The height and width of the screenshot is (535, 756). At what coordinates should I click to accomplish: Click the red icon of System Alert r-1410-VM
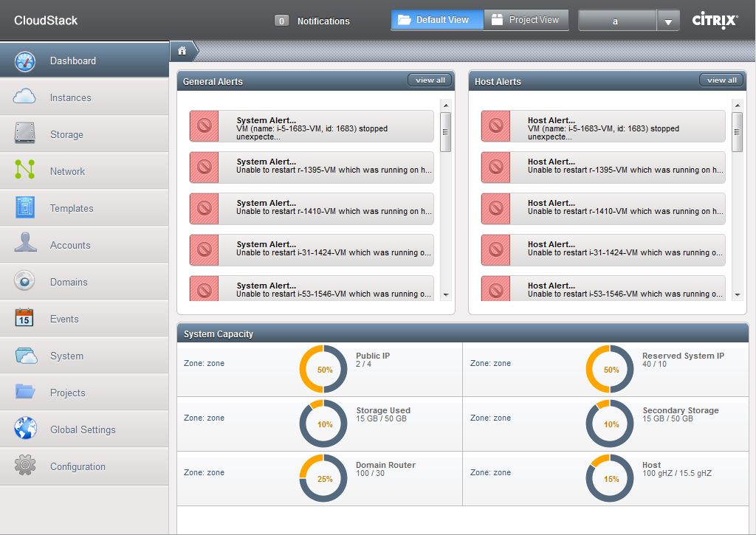point(205,209)
